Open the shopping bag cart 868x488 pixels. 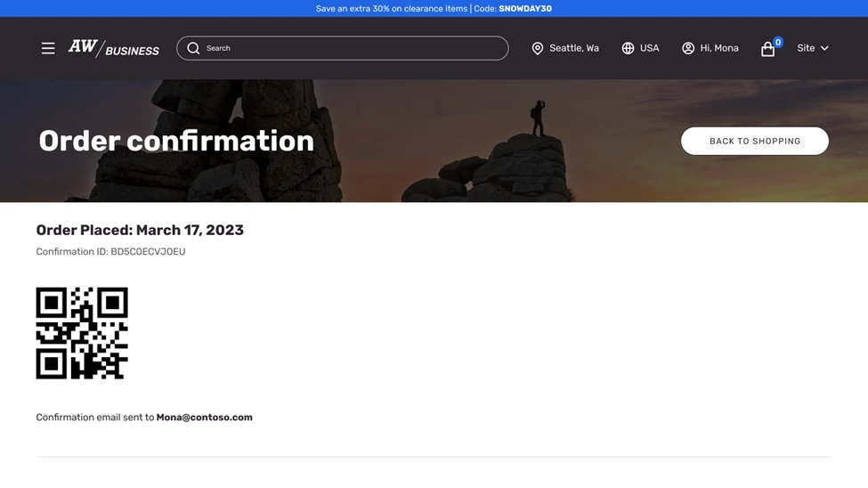click(767, 50)
